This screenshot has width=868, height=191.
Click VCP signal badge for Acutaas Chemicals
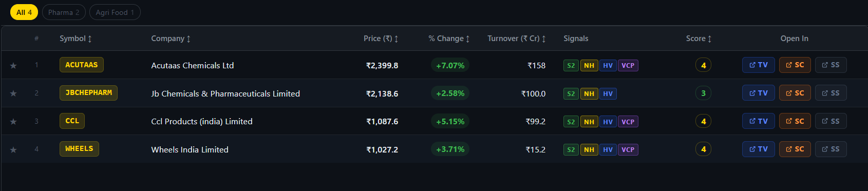click(628, 66)
